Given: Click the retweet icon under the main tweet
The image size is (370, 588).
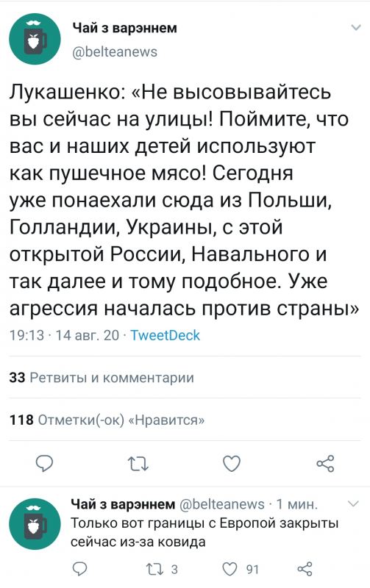Looking at the screenshot, I should [x=138, y=464].
